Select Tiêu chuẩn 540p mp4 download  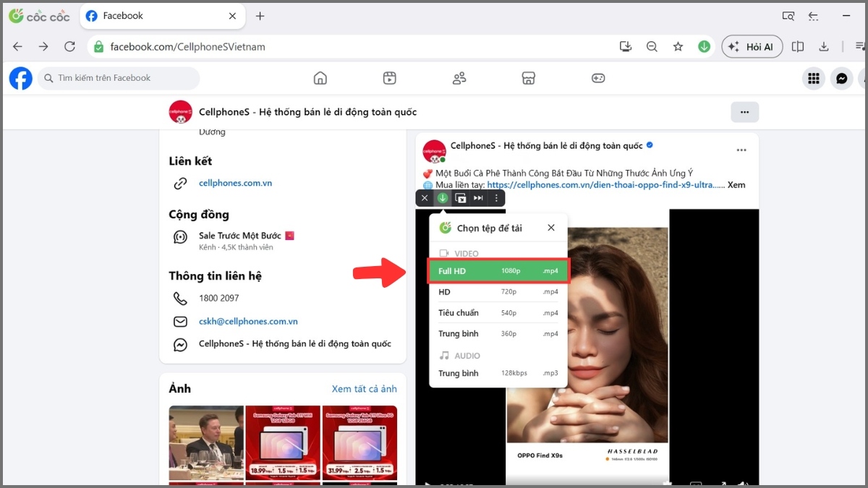click(498, 313)
